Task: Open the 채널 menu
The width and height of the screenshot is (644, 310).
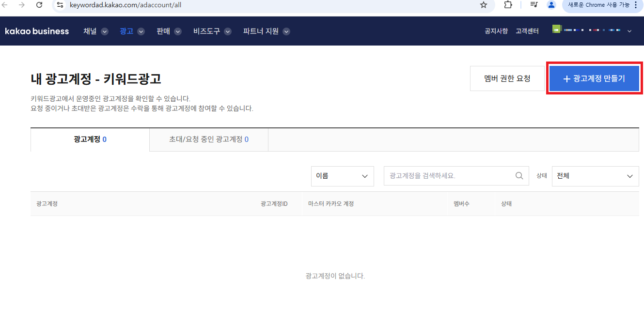Action: (x=90, y=31)
